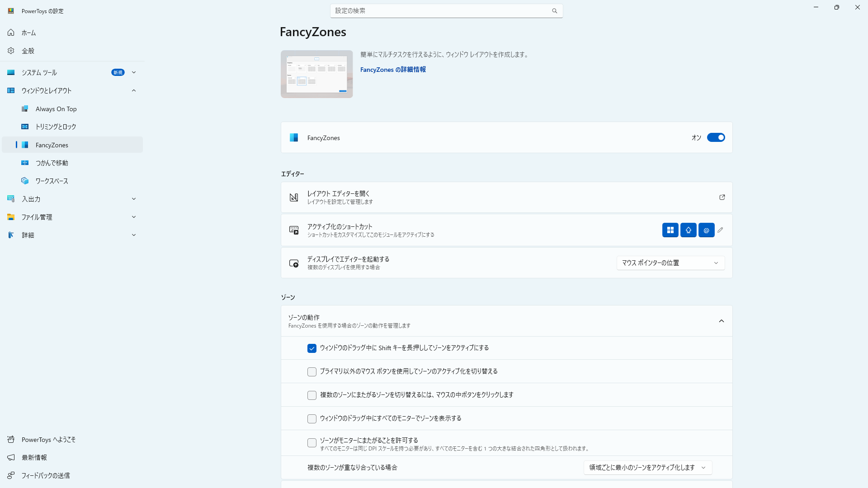868x488 pixels.
Task: Click the Shift key shortcut badge
Action: point(689,230)
